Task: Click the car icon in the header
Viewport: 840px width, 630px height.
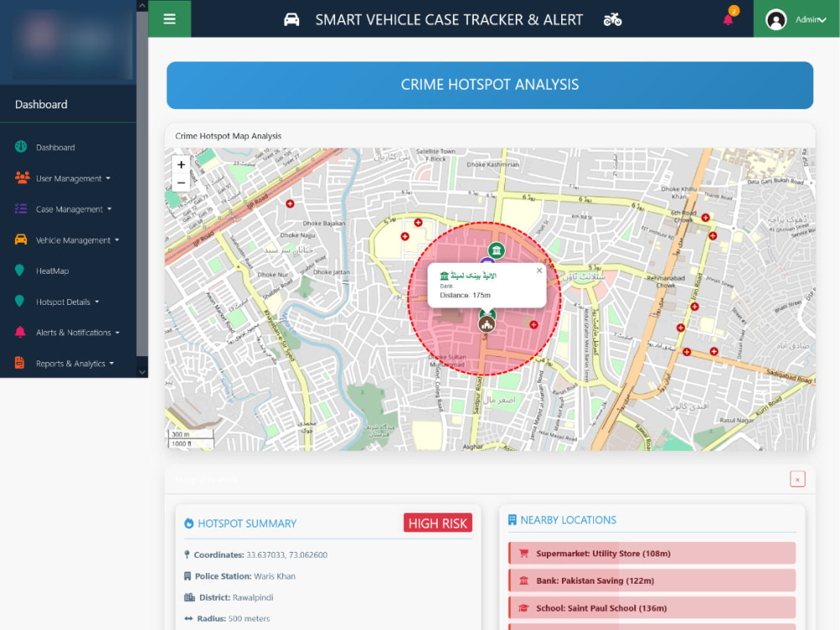Action: coord(291,20)
